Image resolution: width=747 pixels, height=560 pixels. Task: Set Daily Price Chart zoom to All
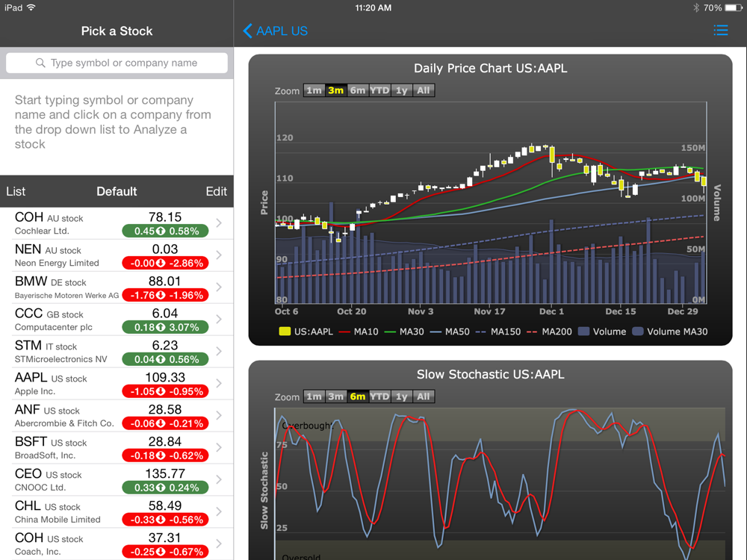424,90
